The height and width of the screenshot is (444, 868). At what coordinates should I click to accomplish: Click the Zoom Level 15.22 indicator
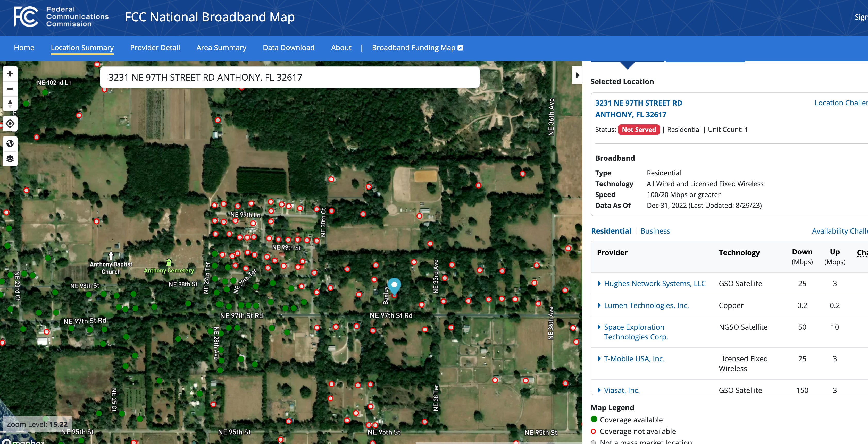point(37,424)
